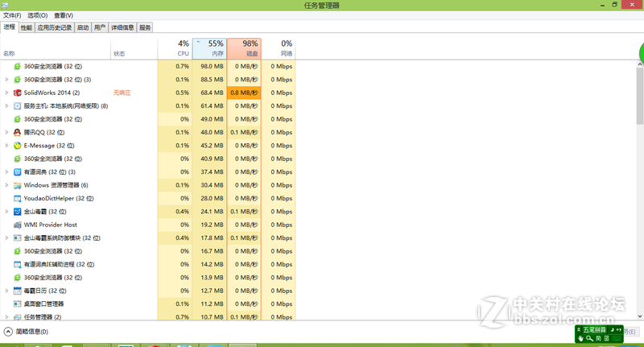The image size is (644, 347).
Task: Click the 毒霸日历 calendar icon
Action: coord(17,291)
